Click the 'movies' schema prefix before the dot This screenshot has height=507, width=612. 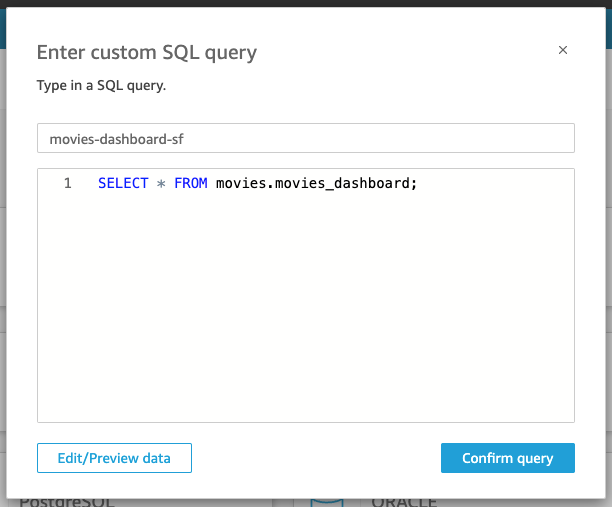235,184
